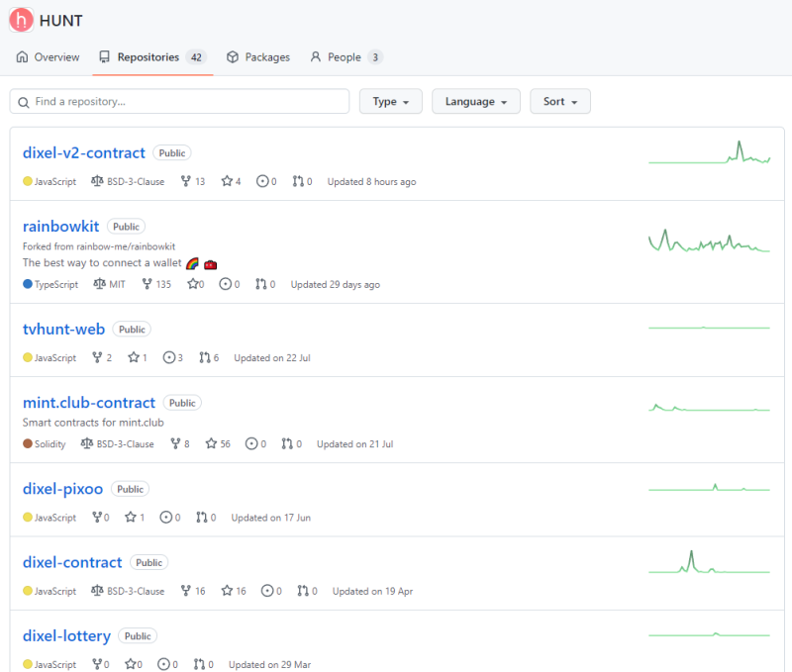Open the rainbowkit repository
This screenshot has height=672, width=792.
pyautogui.click(x=60, y=227)
